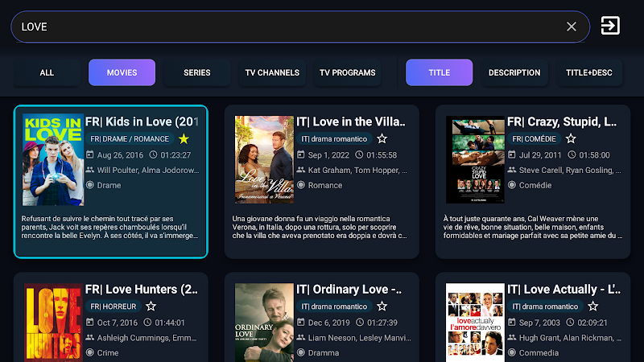Choose TITLE+DESC search mode
The image size is (644, 362).
(x=589, y=72)
